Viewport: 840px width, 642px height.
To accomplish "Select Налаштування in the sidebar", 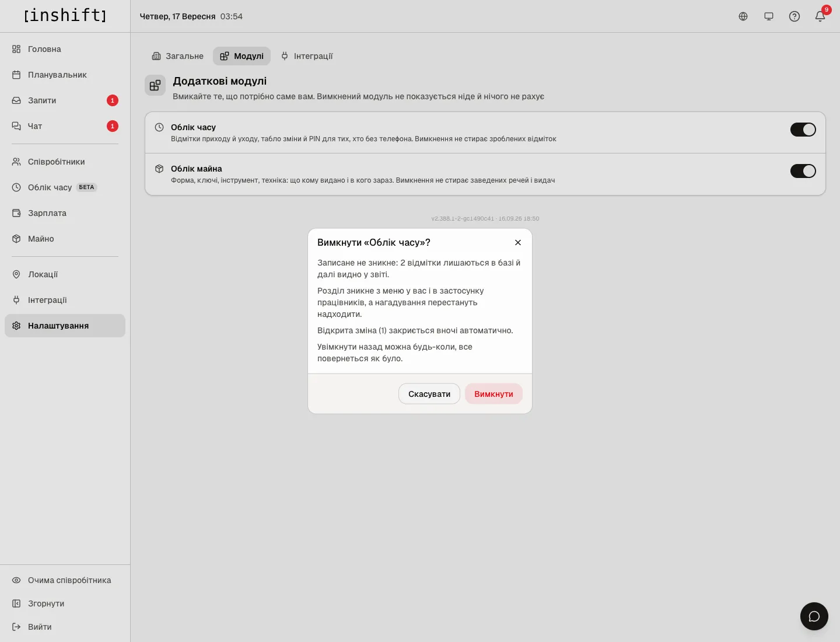I will [x=65, y=326].
